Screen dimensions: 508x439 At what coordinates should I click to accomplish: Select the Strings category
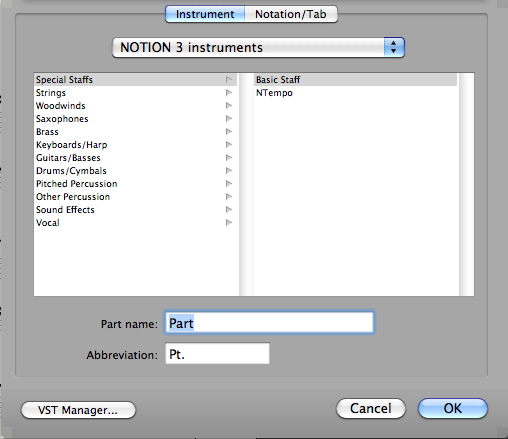[x=135, y=93]
